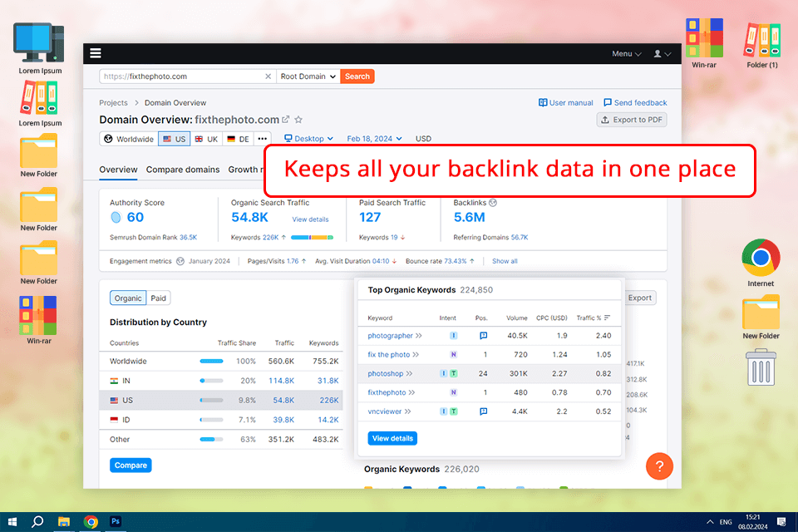Viewport: 798px width, 532px height.
Task: Switch distribution to Paid
Action: click(x=158, y=298)
